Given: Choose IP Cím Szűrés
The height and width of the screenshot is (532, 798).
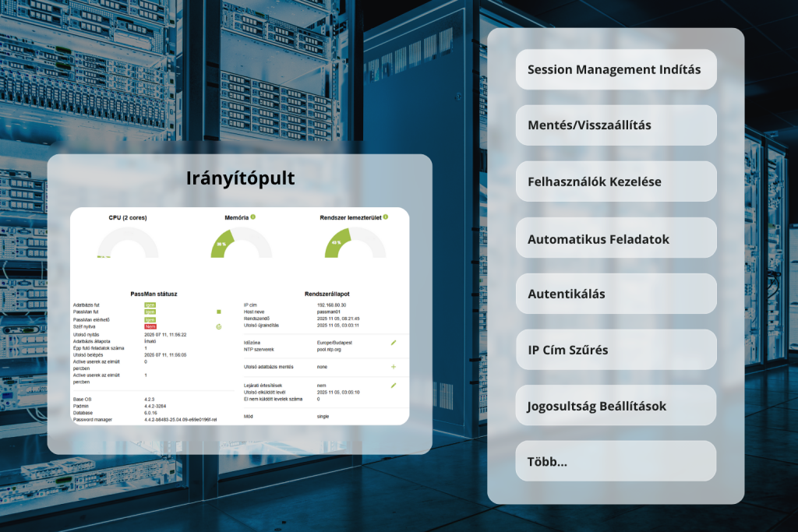Looking at the screenshot, I should [616, 350].
